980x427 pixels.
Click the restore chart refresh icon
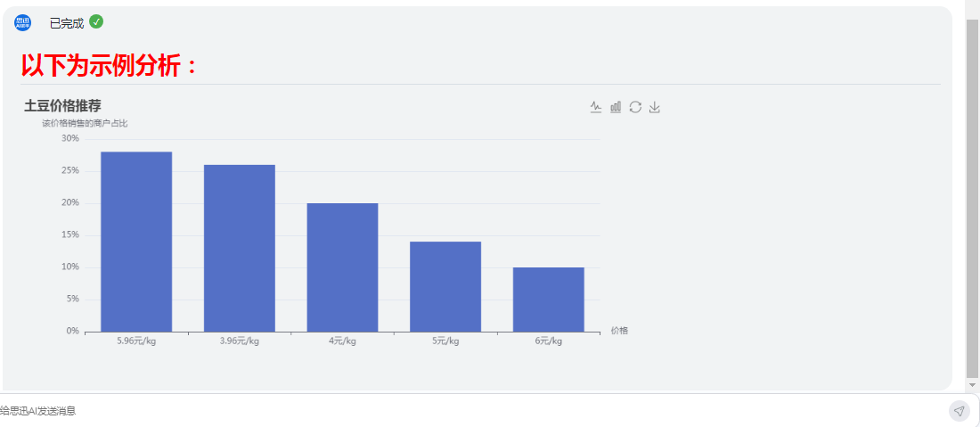pos(635,107)
